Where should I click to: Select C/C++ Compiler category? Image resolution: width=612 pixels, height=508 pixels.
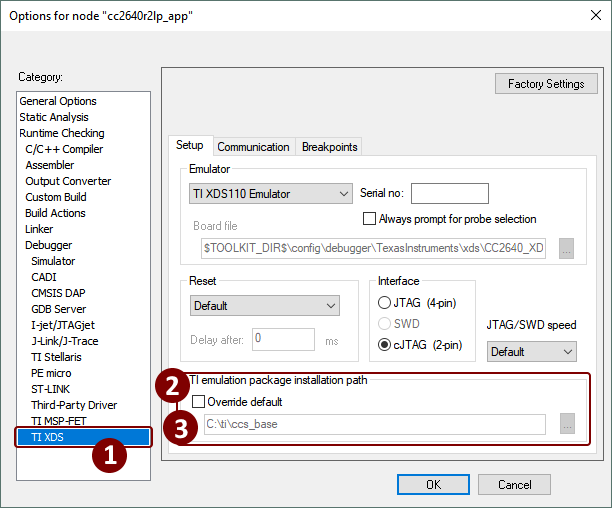tap(64, 149)
